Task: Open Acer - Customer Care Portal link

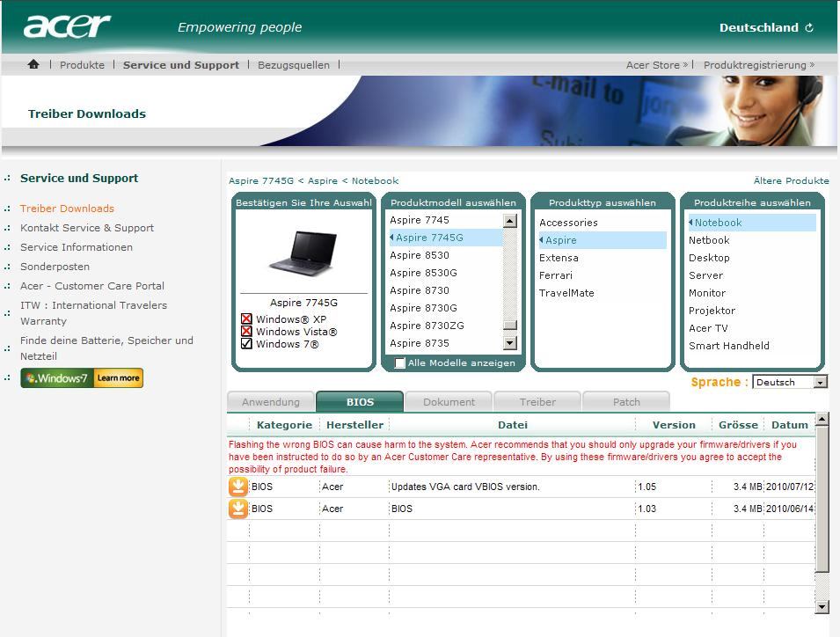Action: [x=92, y=286]
